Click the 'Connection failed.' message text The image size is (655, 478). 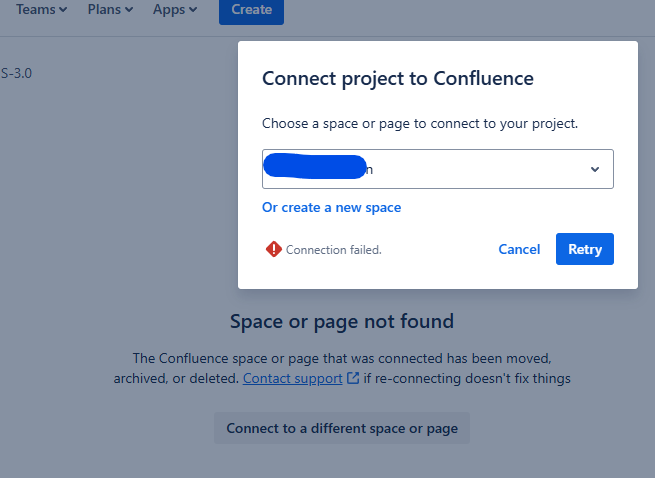[x=333, y=250]
